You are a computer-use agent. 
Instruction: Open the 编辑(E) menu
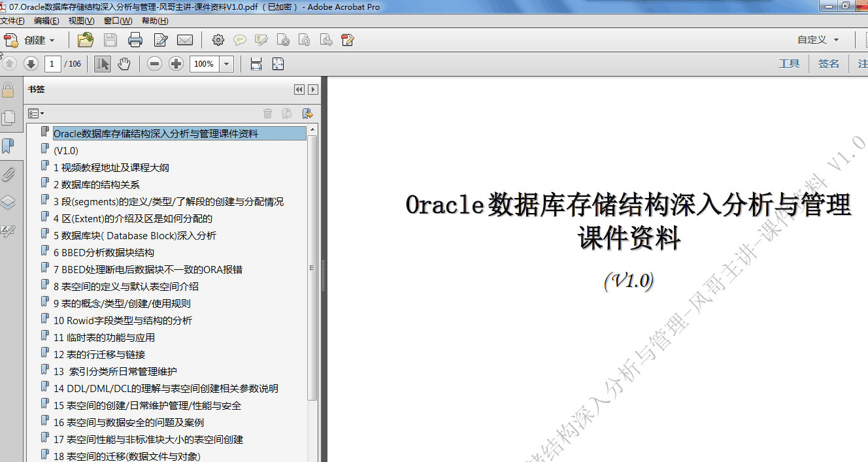click(x=46, y=21)
